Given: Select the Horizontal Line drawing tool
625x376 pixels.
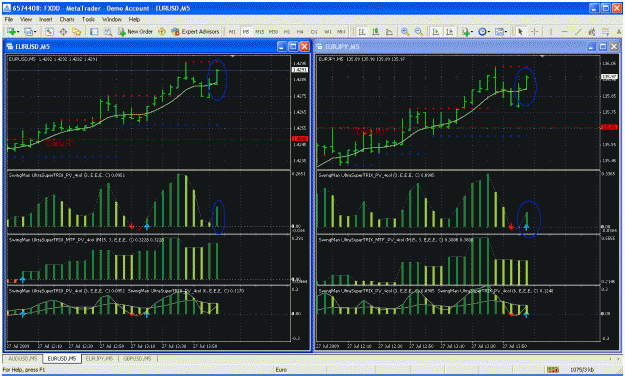Looking at the screenshot, I should (x=564, y=31).
